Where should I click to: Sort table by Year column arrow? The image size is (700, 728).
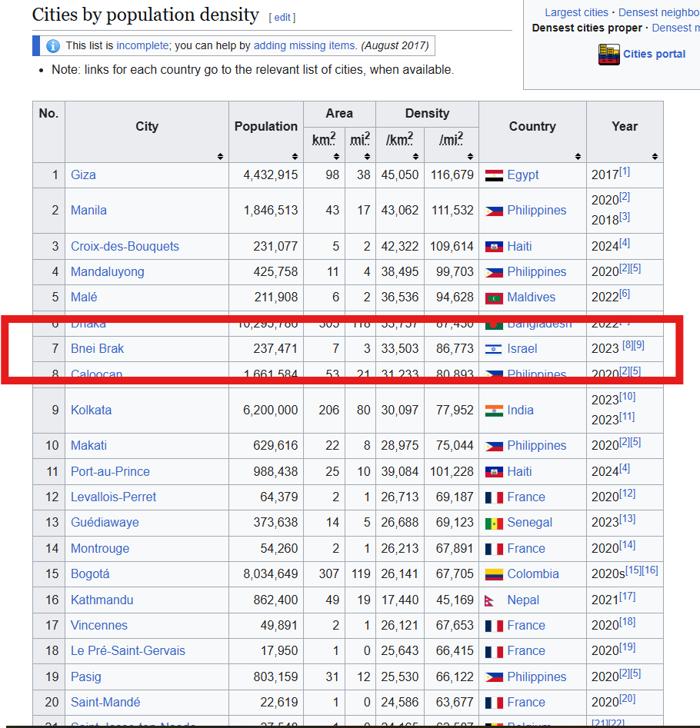(x=655, y=157)
